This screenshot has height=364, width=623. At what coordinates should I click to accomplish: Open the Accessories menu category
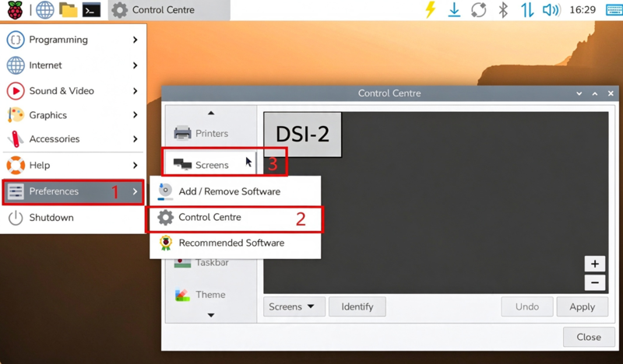click(x=73, y=139)
